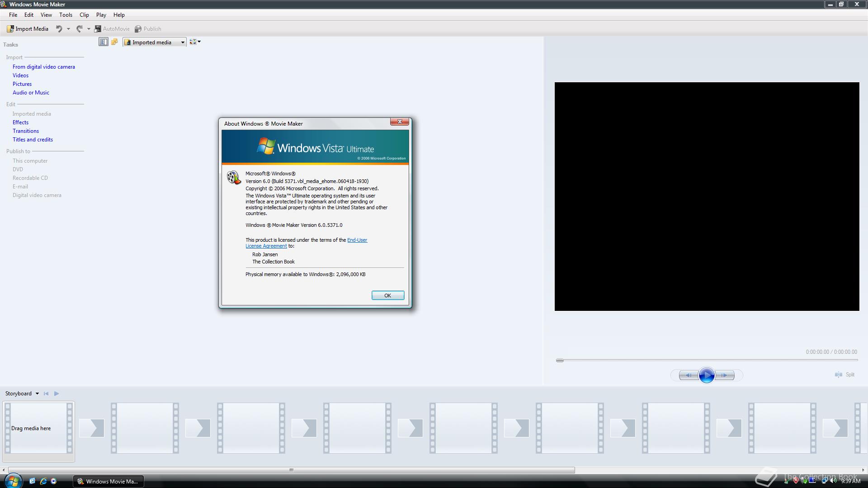
Task: Click the Undo arrow icon
Action: 59,29
